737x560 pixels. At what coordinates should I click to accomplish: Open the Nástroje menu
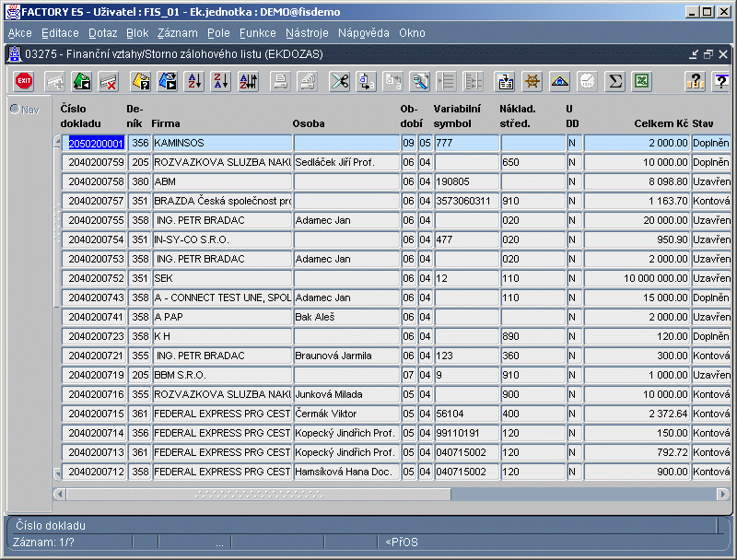tap(307, 33)
